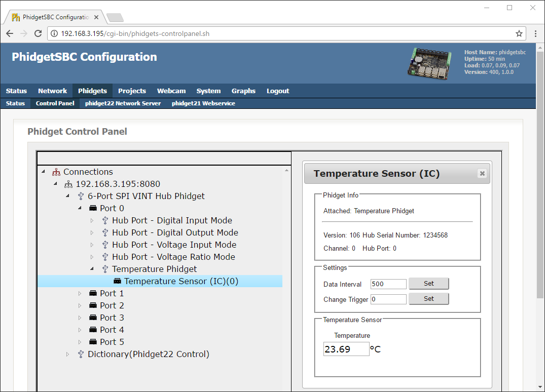Expand the Port 2 node
This screenshot has height=392, width=545.
tap(80, 305)
